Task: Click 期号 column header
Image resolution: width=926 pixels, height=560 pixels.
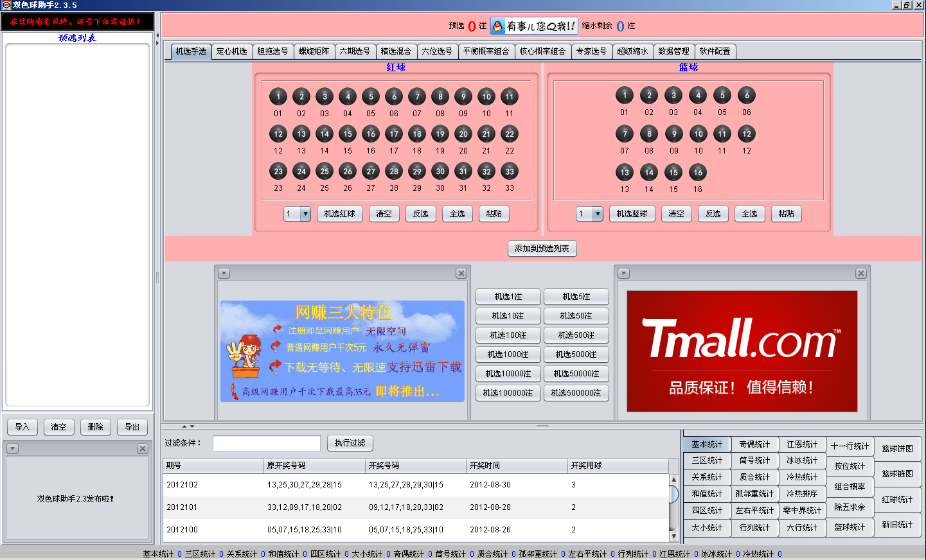Action: 214,466
